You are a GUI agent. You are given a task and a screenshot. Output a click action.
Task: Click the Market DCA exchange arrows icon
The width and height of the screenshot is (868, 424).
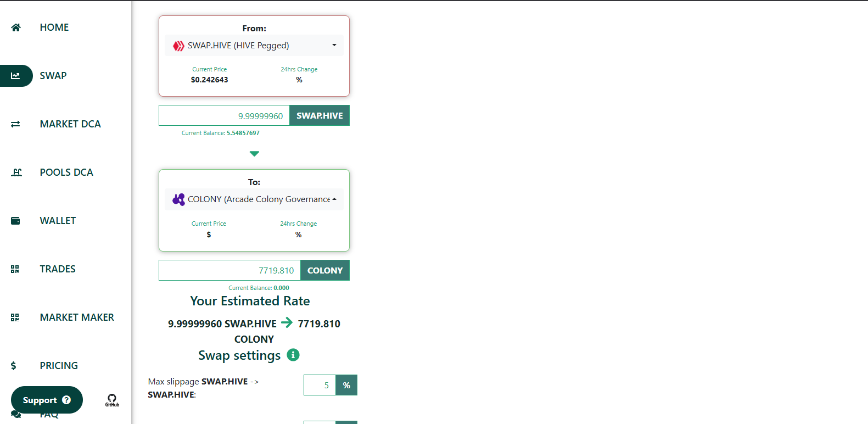[15, 124]
